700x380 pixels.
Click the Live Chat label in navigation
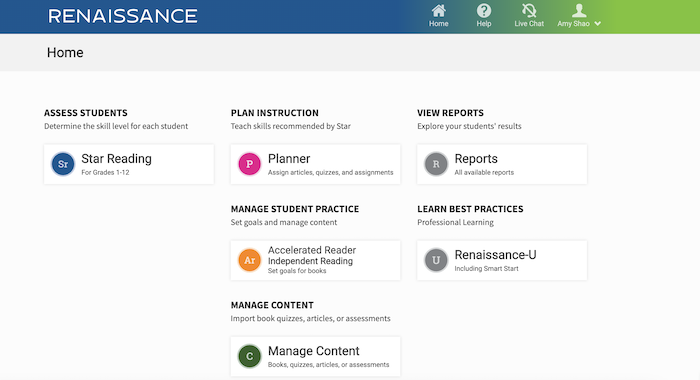pos(529,24)
